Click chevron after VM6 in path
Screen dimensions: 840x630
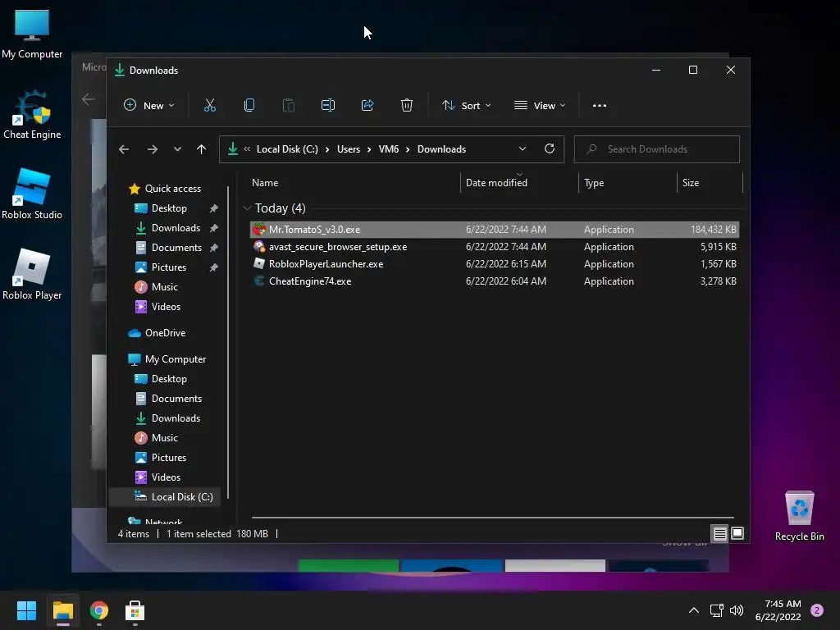click(408, 149)
